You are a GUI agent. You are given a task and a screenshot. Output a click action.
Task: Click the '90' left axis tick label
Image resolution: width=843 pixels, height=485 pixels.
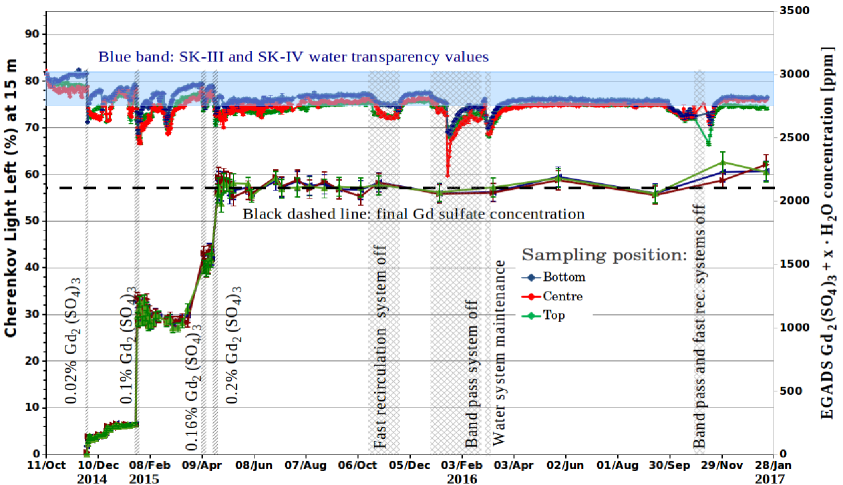(x=33, y=34)
